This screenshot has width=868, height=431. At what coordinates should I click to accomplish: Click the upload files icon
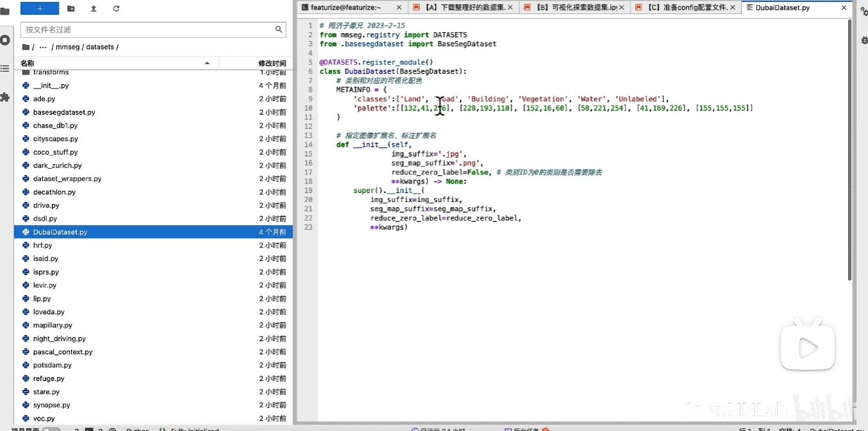(x=94, y=8)
